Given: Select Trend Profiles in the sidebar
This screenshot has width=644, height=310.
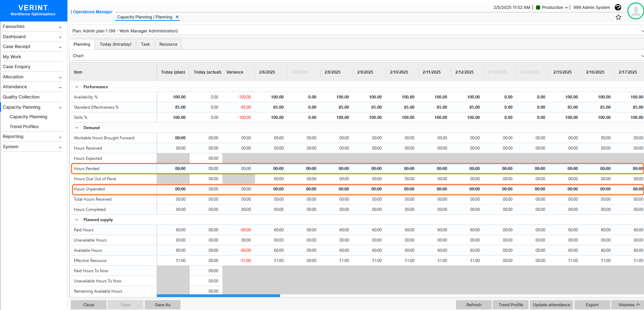Looking at the screenshot, I should (24, 126).
